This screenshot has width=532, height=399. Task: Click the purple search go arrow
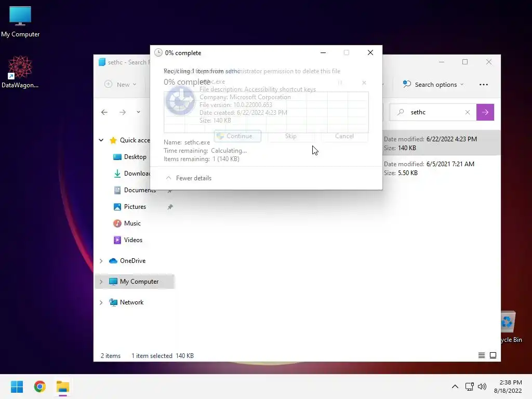(x=485, y=112)
